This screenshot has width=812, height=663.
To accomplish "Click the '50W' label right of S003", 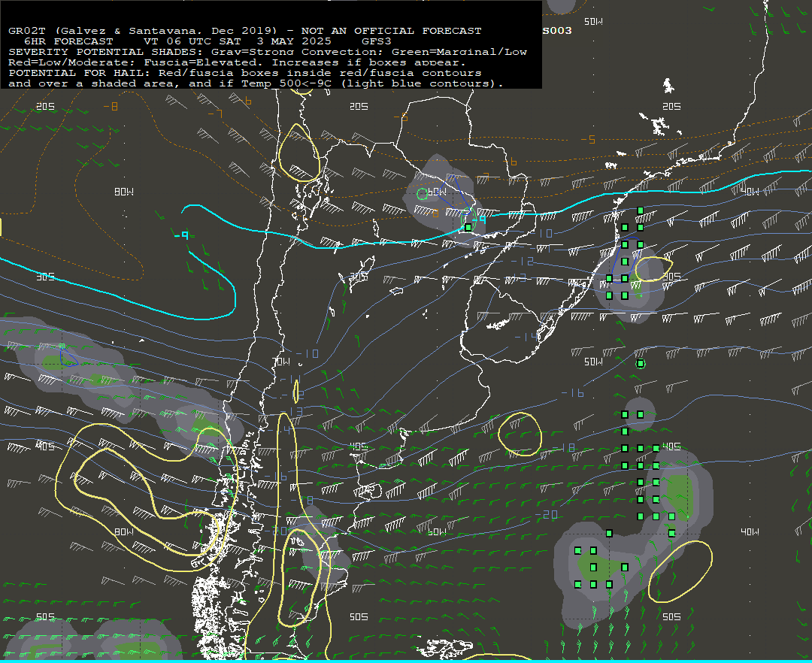I will pyautogui.click(x=593, y=22).
